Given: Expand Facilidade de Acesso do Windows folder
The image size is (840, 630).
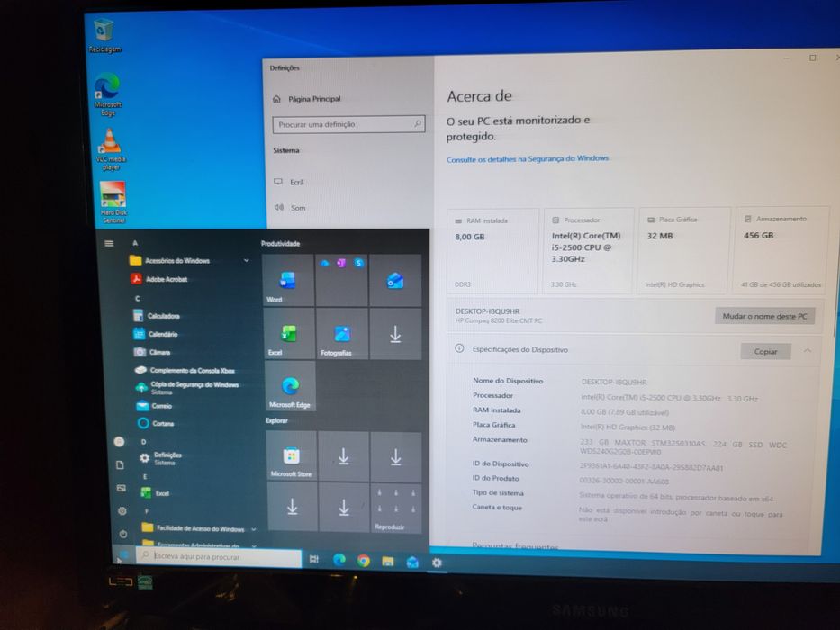Looking at the screenshot, I should [199, 529].
